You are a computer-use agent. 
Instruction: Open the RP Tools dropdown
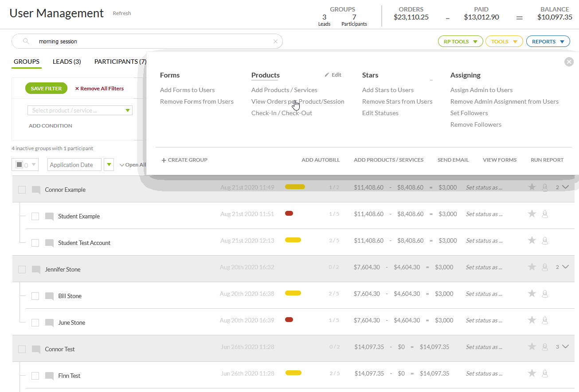tap(460, 42)
